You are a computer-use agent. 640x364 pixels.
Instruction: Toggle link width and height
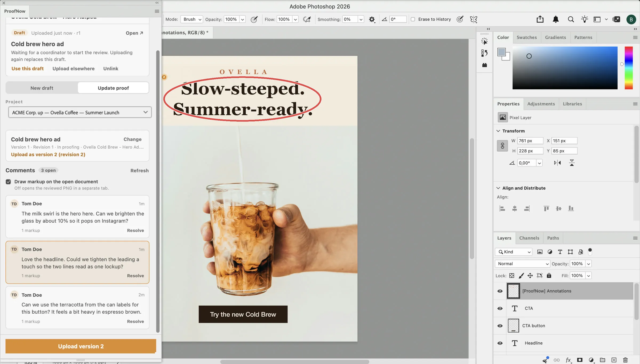pyautogui.click(x=502, y=146)
